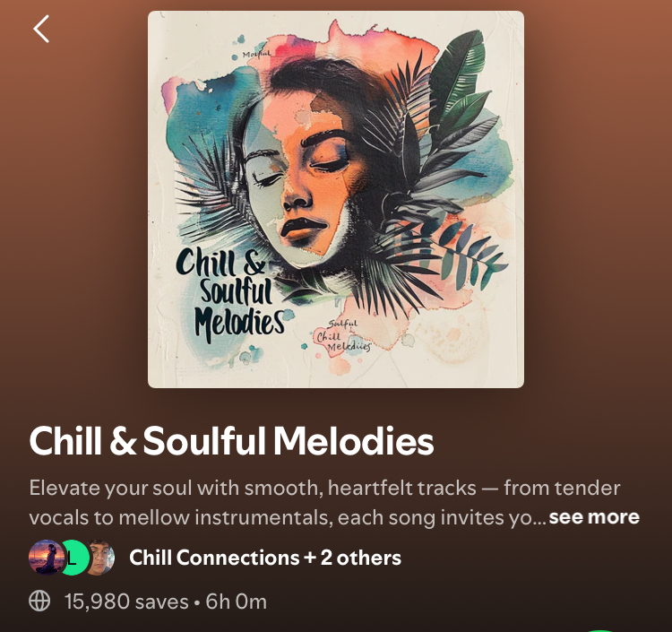This screenshot has width=672, height=632.
Task: Open 'Chill Connections + 2 others' collaborators
Action: [265, 558]
